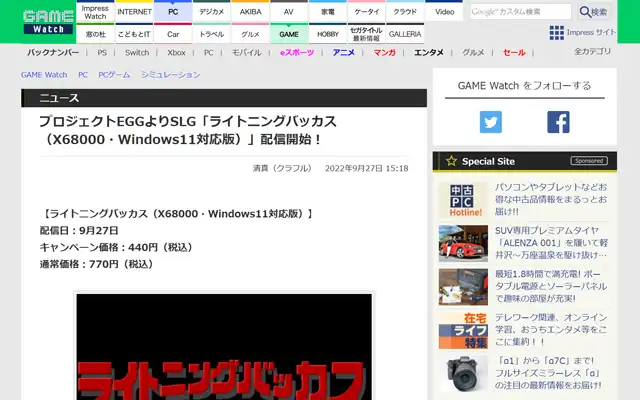The height and width of the screenshot is (400, 640).
Task: Go to the エンタメ category
Action: pos(429,52)
